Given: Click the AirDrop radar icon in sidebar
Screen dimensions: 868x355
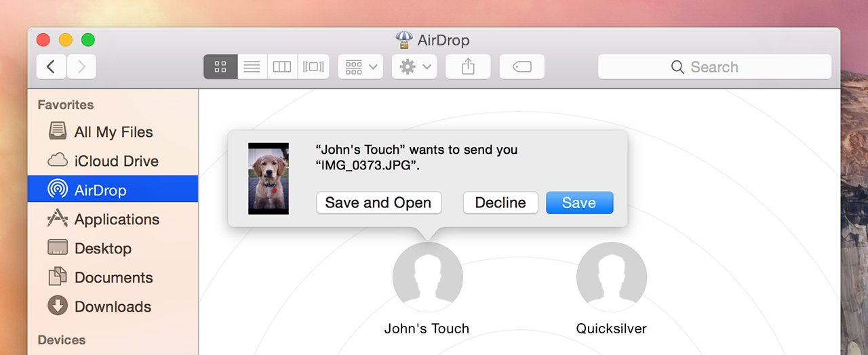Looking at the screenshot, I should click(58, 189).
